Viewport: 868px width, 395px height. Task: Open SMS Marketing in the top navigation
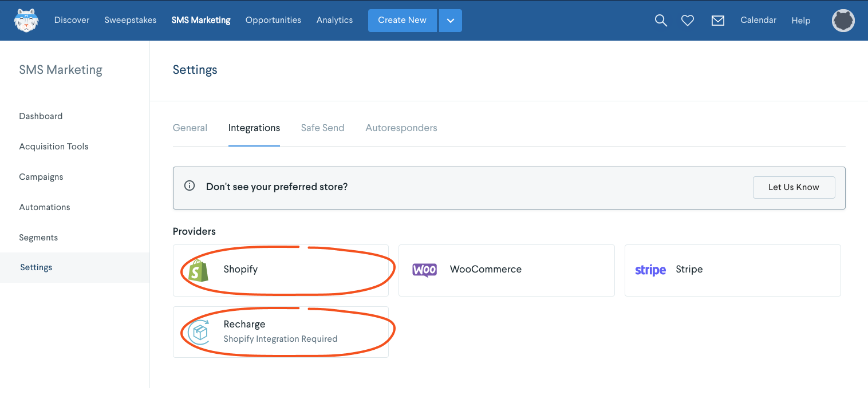(201, 20)
